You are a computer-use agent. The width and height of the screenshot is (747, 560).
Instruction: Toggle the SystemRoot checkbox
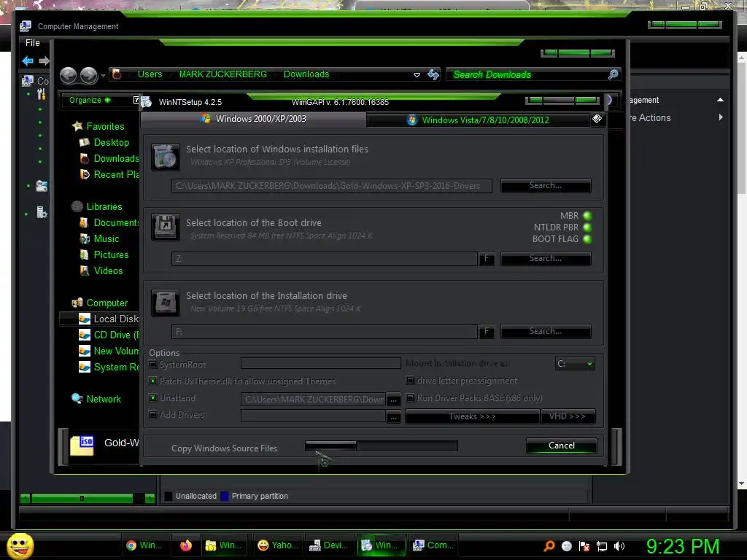[x=153, y=365]
